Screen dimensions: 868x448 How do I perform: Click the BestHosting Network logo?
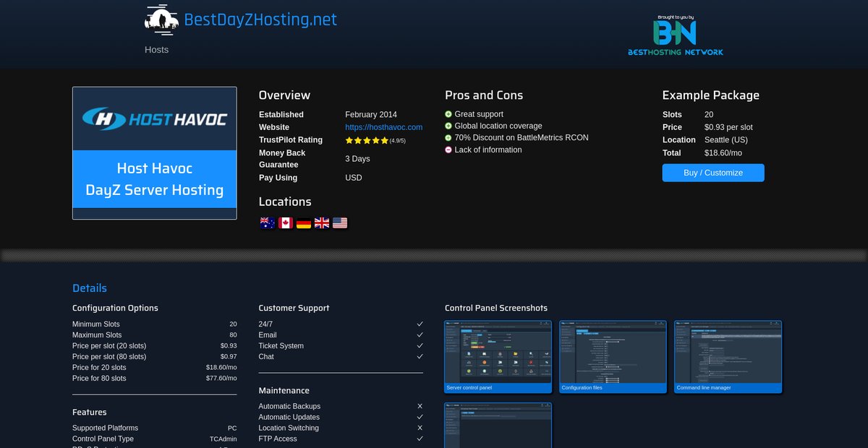tap(675, 35)
